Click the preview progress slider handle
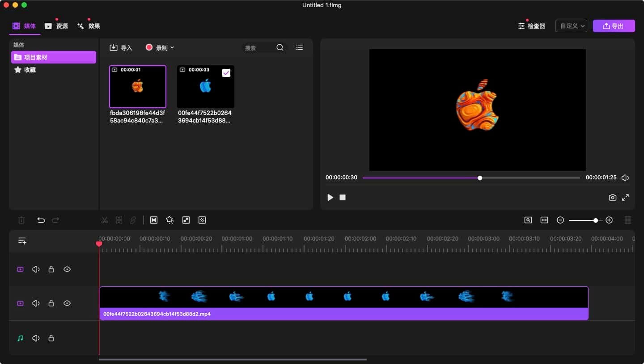 click(480, 178)
